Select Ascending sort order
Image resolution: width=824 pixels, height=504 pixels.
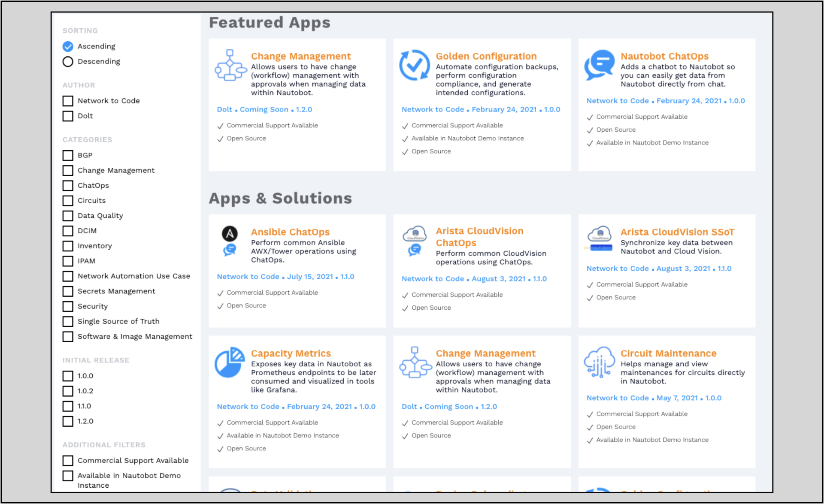coord(68,46)
